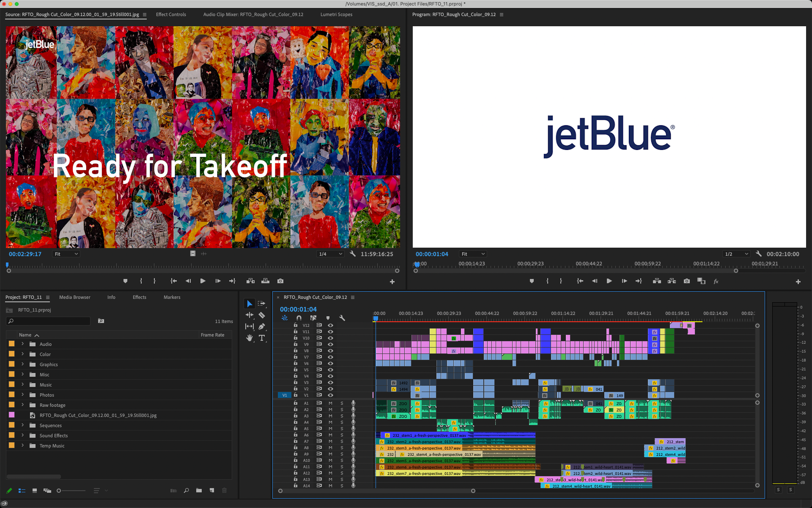Select the Slip tool
This screenshot has height=508, width=812.
[x=250, y=326]
